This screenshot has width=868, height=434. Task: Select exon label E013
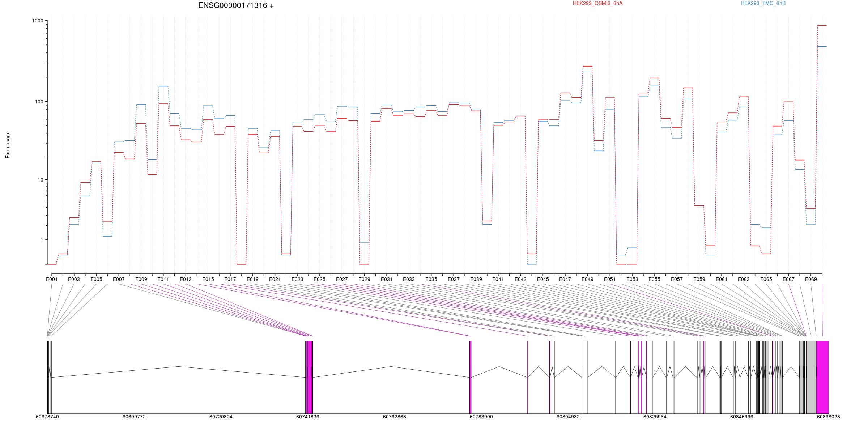pyautogui.click(x=186, y=279)
